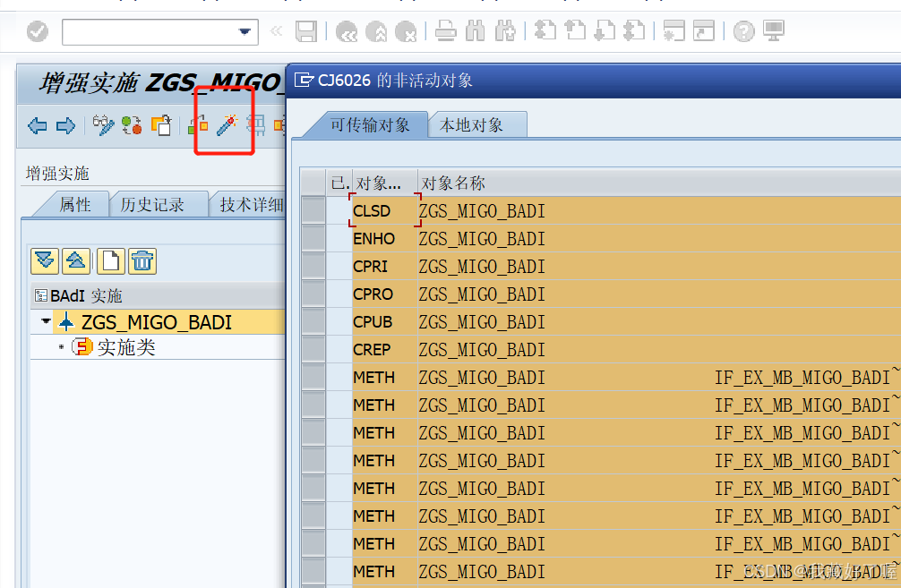Click the Previous Page icon
The width and height of the screenshot is (901, 588).
click(x=575, y=30)
